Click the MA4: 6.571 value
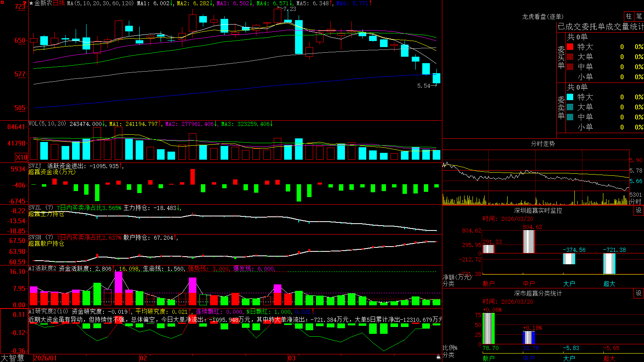The image size is (644, 362). click(275, 3)
